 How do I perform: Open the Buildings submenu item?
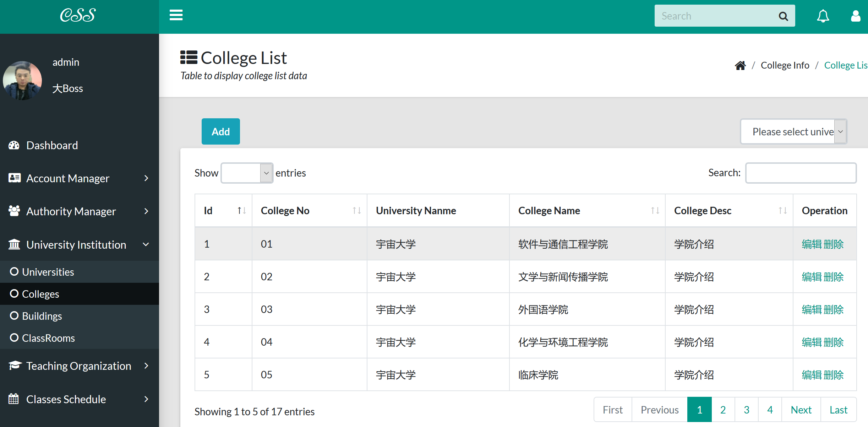(x=80, y=316)
